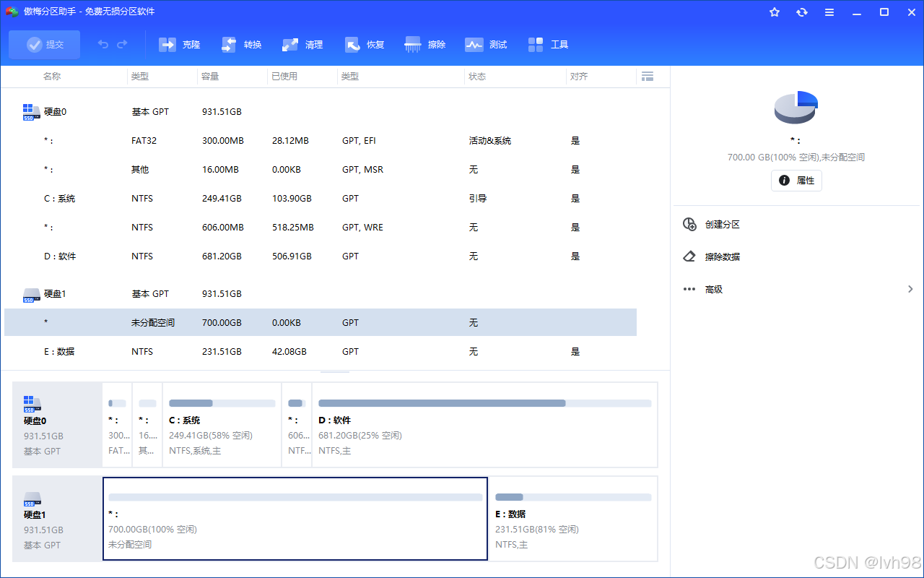Screen dimensions: 924x578
Task: Select the C: 系统 partition row
Action: 321,199
